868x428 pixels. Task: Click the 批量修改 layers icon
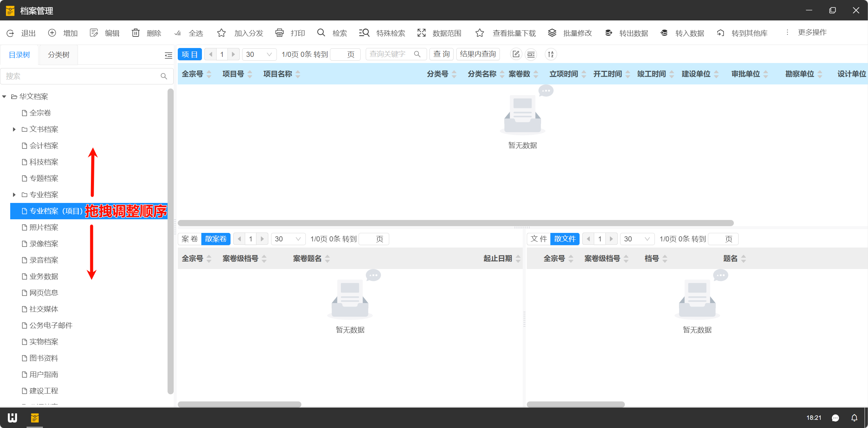552,33
